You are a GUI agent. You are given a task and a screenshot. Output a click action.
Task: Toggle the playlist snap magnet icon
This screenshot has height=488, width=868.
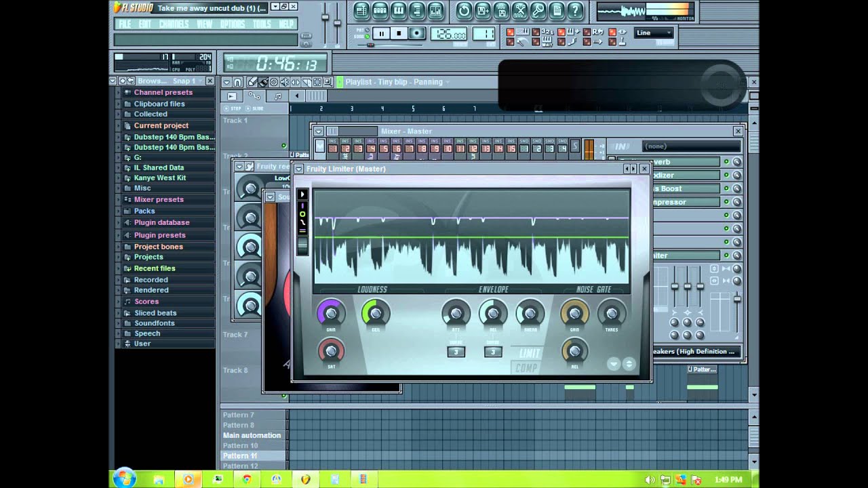[x=237, y=82]
